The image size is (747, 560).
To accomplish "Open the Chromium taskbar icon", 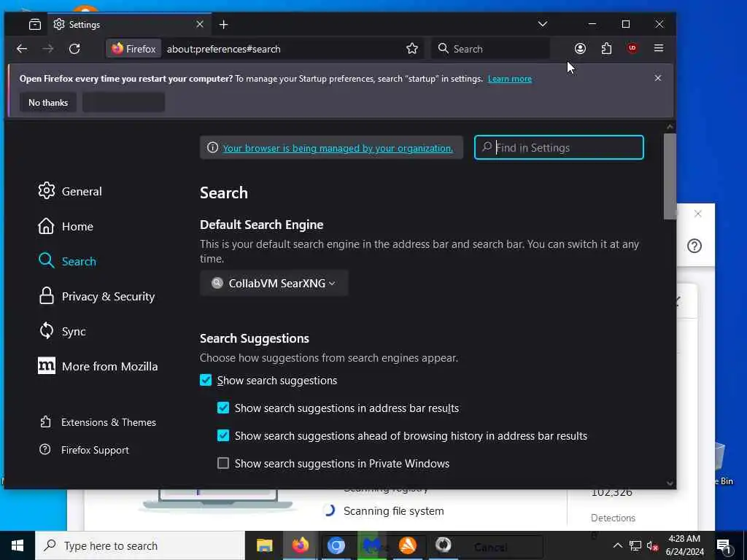I will pyautogui.click(x=336, y=545).
